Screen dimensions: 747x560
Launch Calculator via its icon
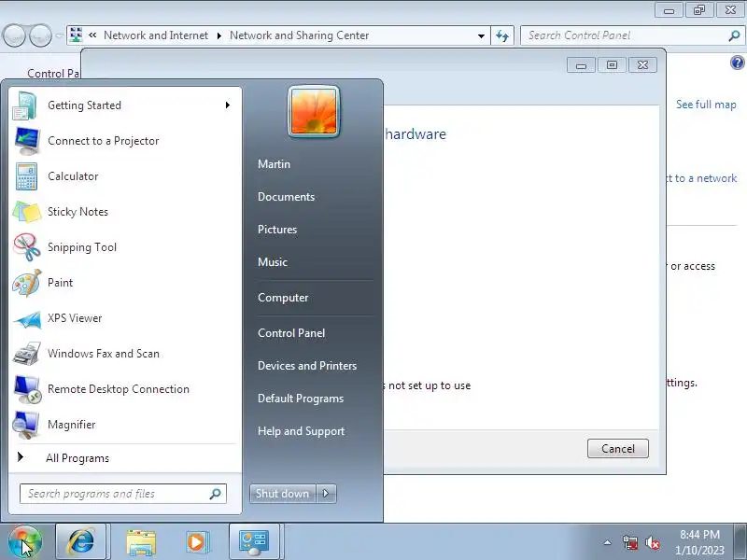(x=26, y=176)
